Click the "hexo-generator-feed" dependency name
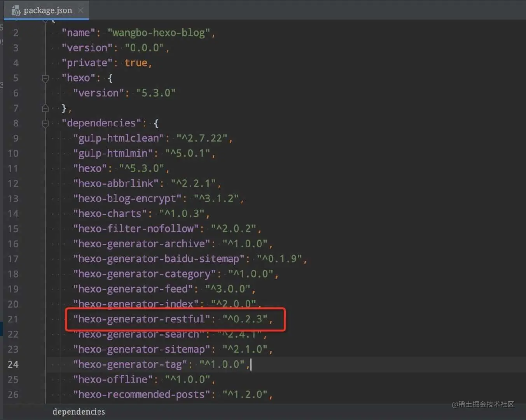 (133, 289)
